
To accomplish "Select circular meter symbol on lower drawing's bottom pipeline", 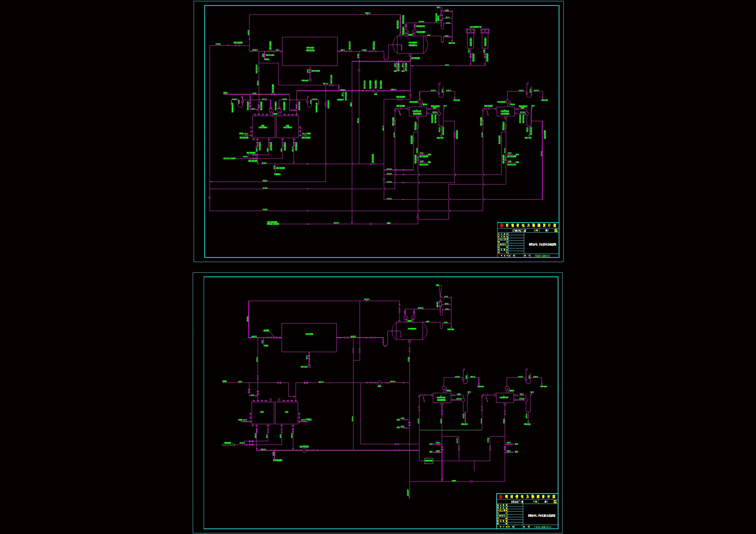I will coord(305,450).
